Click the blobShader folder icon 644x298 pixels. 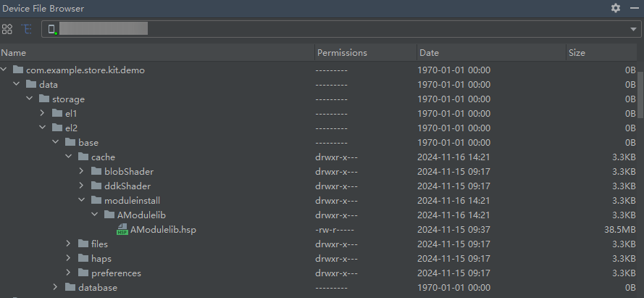click(x=96, y=172)
